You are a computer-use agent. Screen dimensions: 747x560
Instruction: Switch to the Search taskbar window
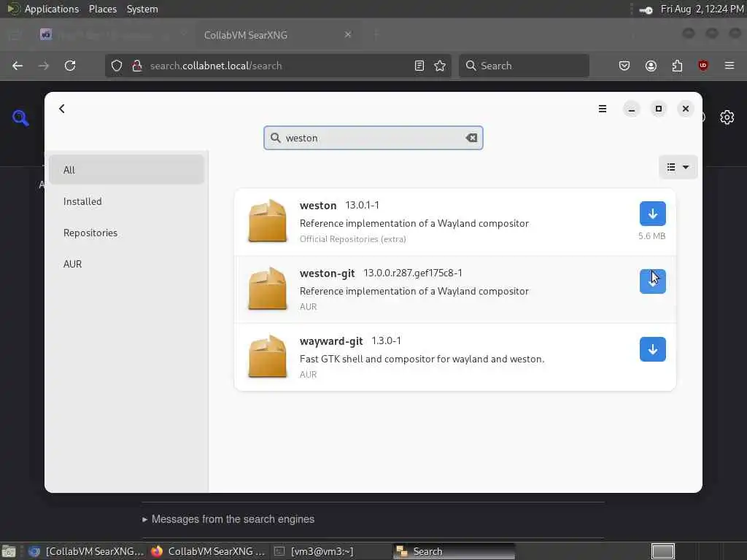454,551
